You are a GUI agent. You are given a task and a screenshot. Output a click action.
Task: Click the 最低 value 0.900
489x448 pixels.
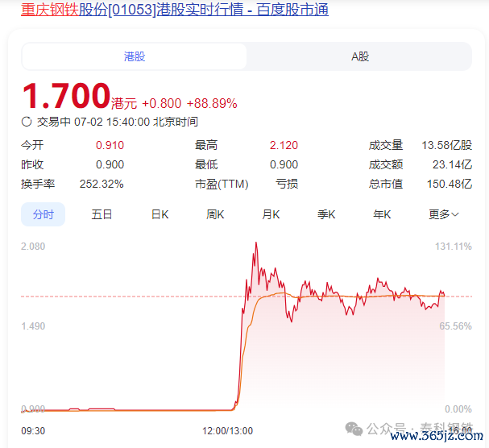click(x=284, y=164)
